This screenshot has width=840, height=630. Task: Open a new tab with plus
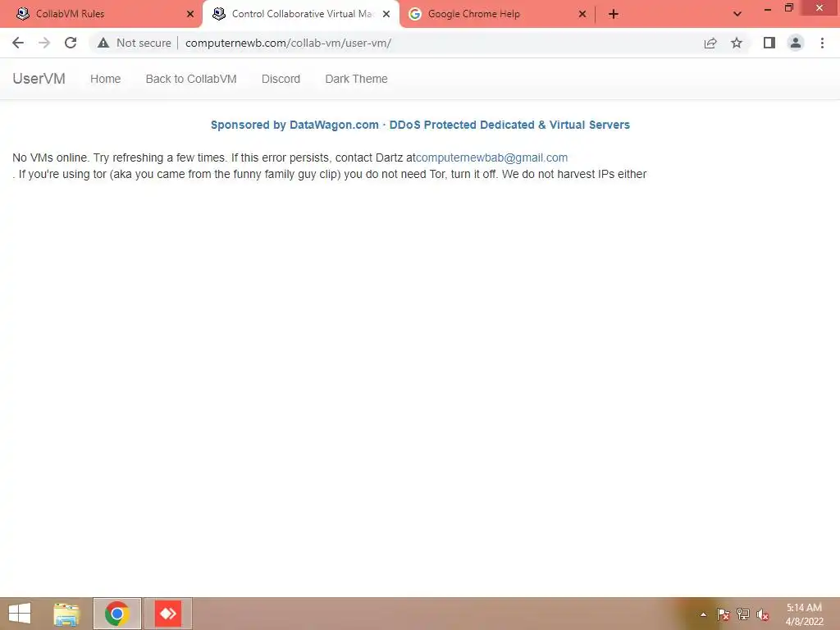(614, 14)
